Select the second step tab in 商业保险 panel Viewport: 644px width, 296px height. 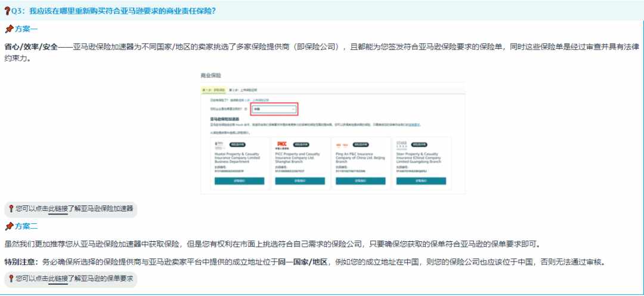coord(243,90)
